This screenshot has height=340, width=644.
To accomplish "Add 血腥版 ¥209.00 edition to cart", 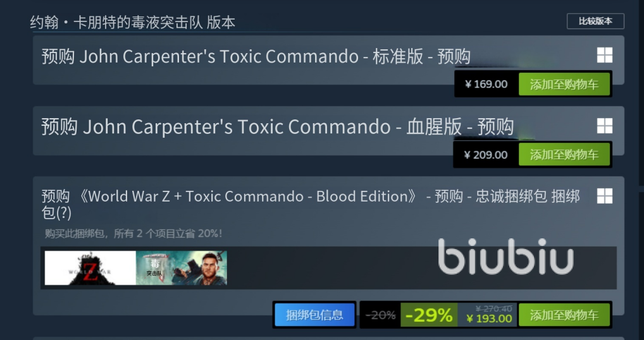I will [x=564, y=155].
